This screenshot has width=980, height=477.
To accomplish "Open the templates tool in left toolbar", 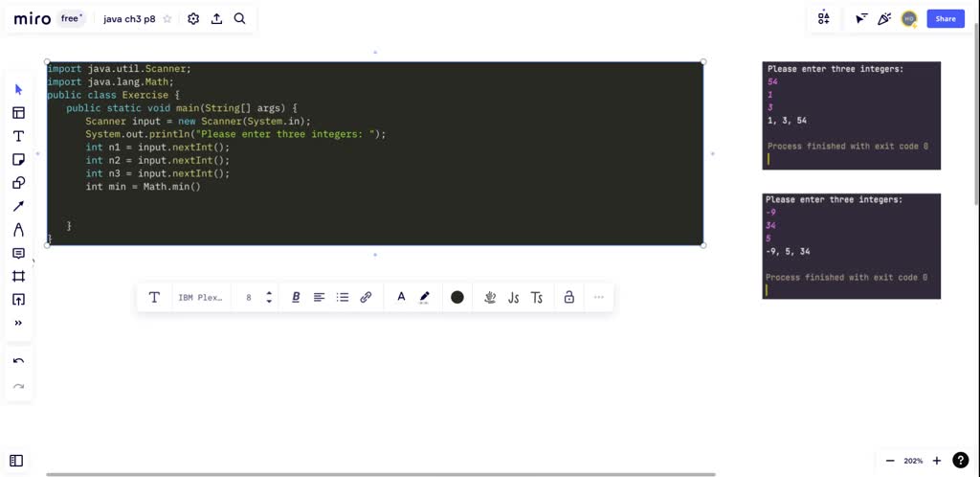I will pos(18,113).
